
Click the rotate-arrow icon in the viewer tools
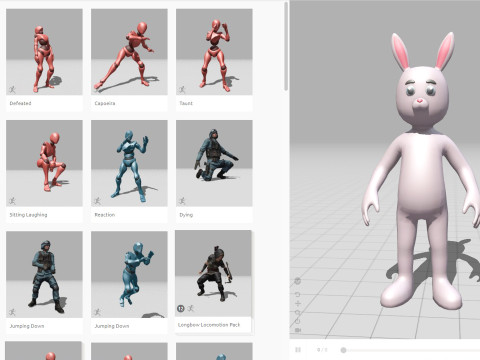coord(298,294)
